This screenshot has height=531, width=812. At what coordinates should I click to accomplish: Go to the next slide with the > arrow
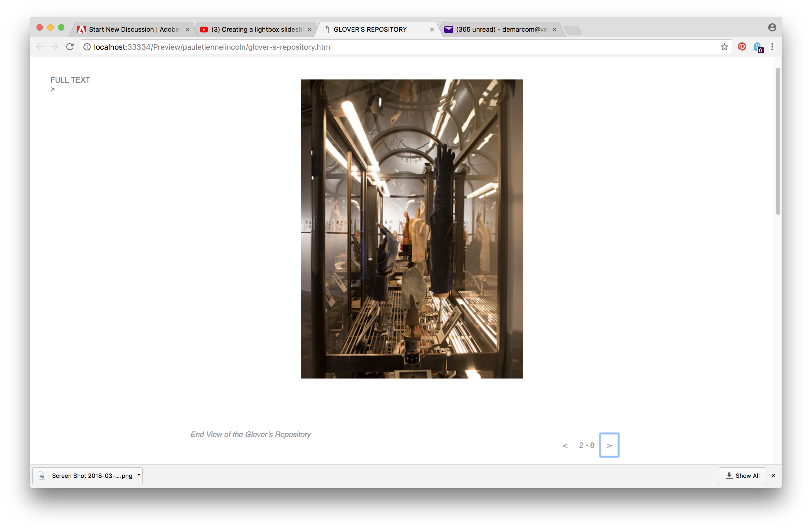point(609,445)
